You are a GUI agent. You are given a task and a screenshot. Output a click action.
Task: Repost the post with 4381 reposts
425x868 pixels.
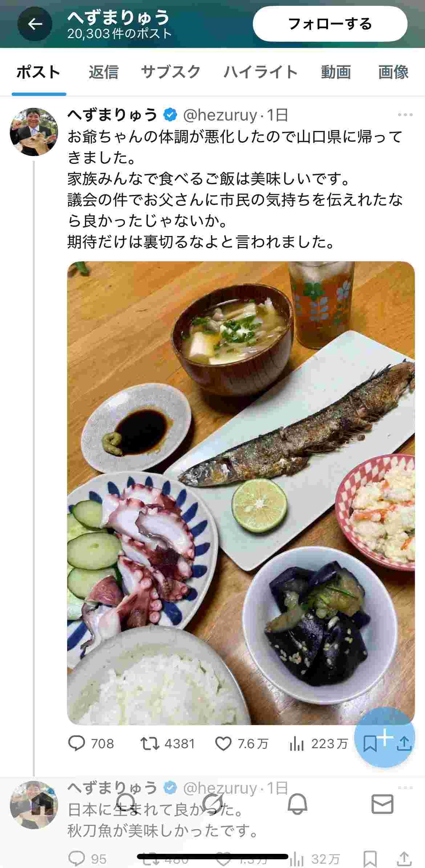pos(167,743)
